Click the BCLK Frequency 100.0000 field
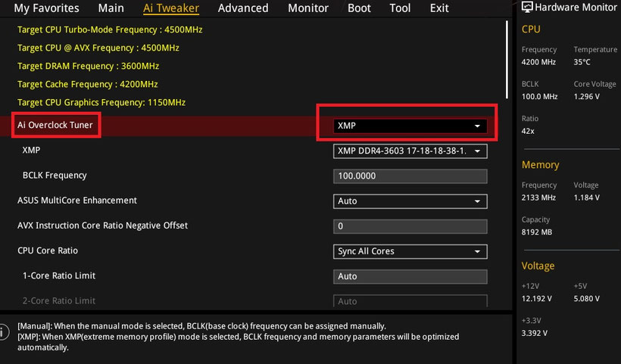The width and height of the screenshot is (621, 364). [410, 176]
